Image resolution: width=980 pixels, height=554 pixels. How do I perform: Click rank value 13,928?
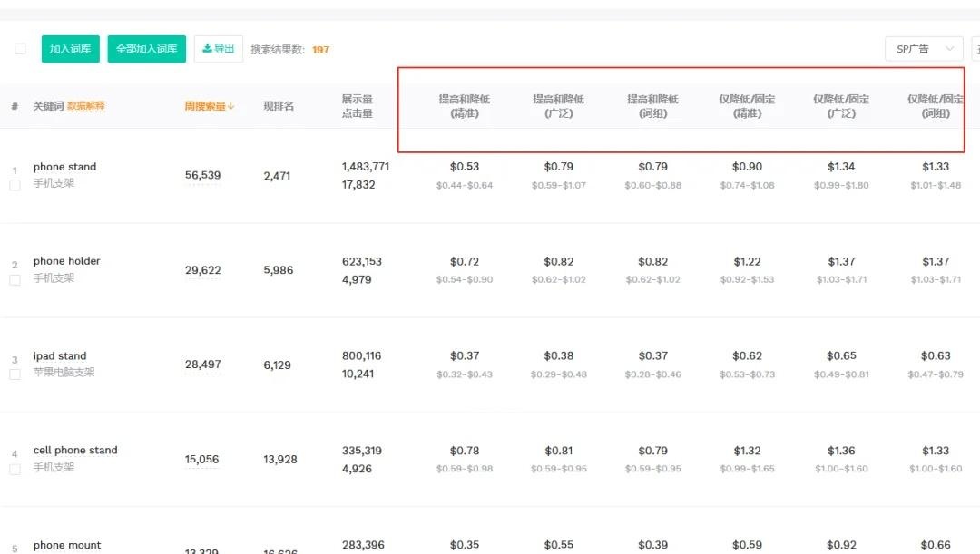pyautogui.click(x=280, y=460)
